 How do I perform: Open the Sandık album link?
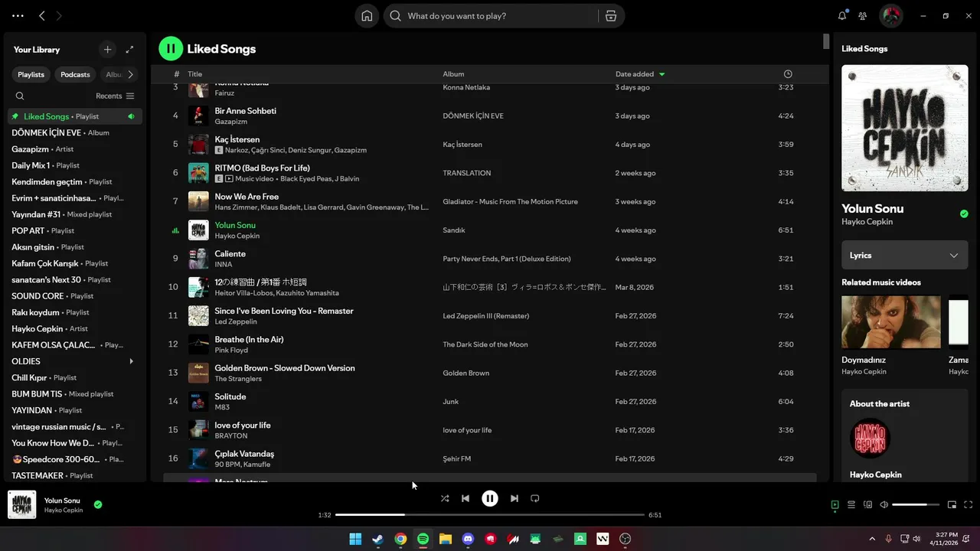point(454,230)
